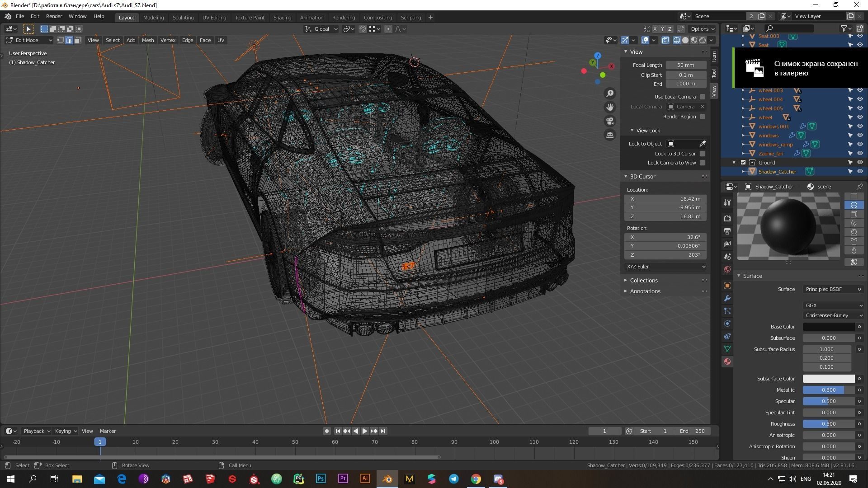Image resolution: width=868 pixels, height=488 pixels.
Task: Open Object properties tab
Action: pos(727,286)
